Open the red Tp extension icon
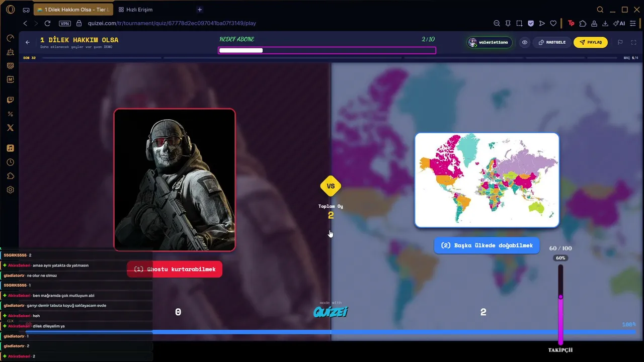The width and height of the screenshot is (644, 362). tap(571, 23)
